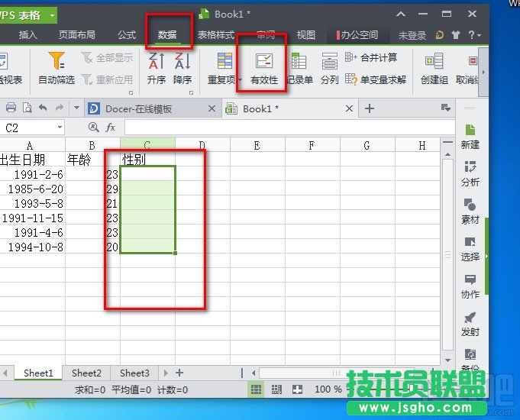Screen dimensions: 520x420
Task: Click the AutoFilter (自动筛选) funnel icon
Action: [57, 61]
